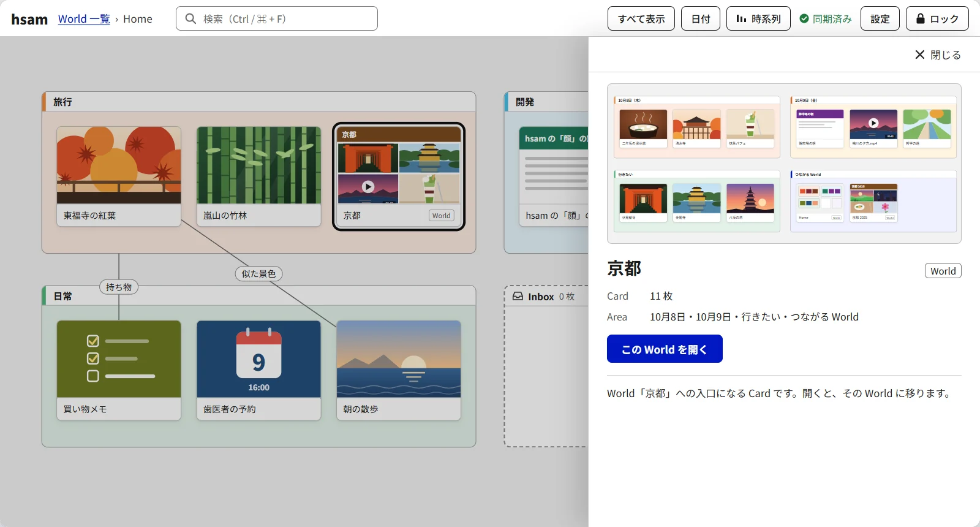Click the ロック lock button
This screenshot has width=980, height=527.
coord(937,18)
